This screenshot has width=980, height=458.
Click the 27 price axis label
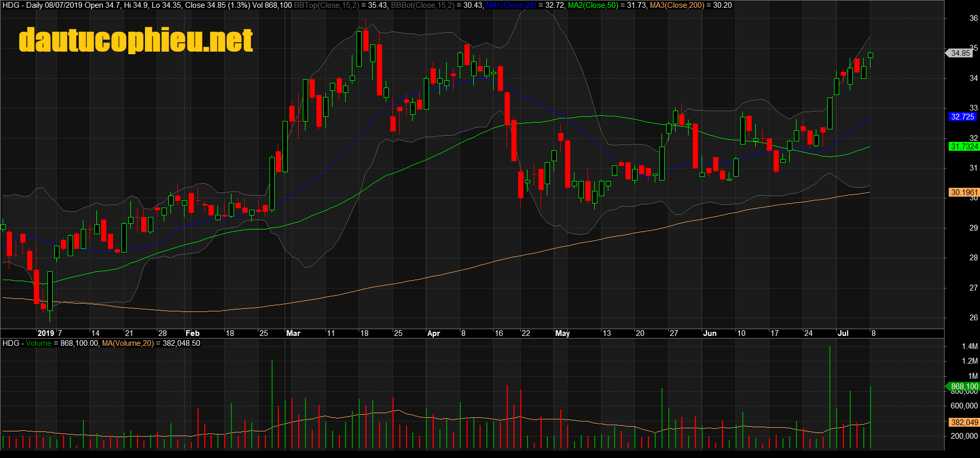pos(973,288)
